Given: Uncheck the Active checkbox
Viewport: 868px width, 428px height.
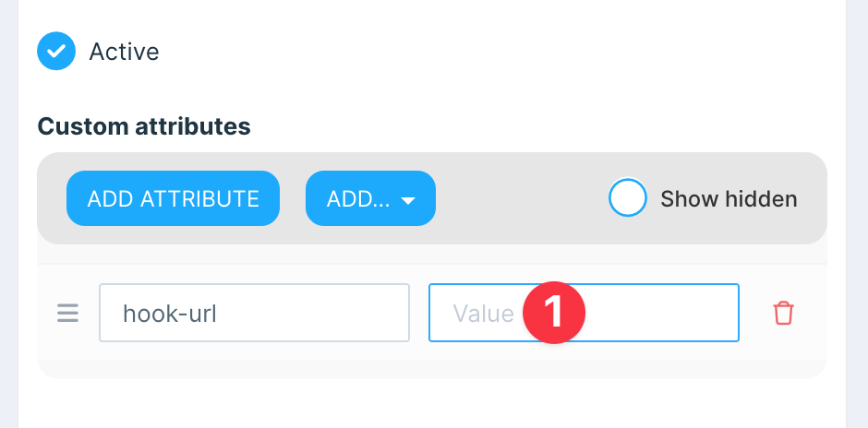Looking at the screenshot, I should [x=55, y=52].
